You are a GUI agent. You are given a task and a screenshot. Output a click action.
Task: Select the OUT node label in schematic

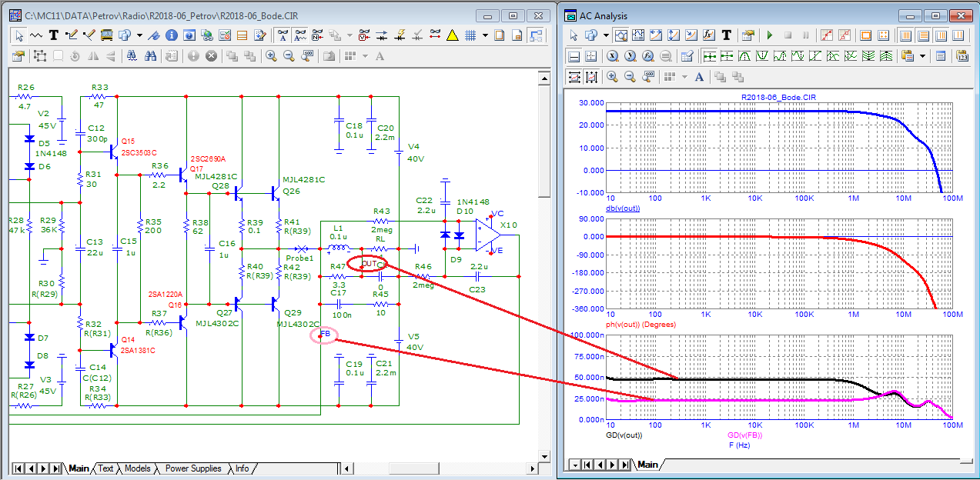(370, 264)
